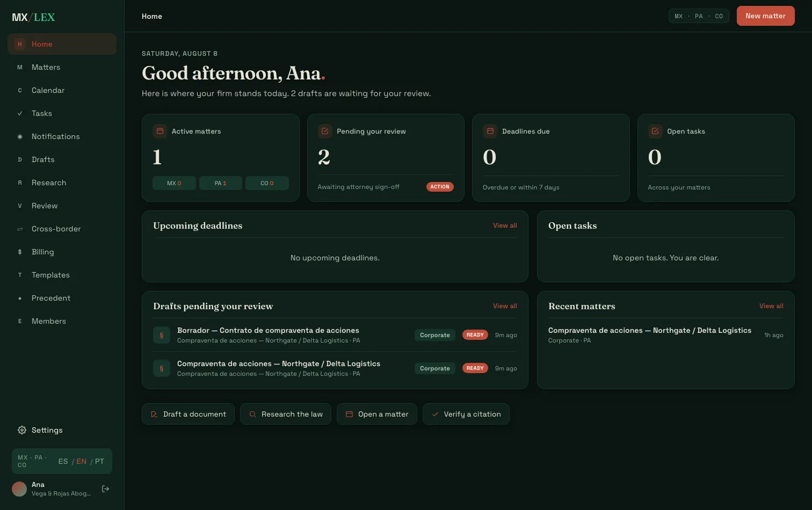Click the Draft a document button
This screenshot has height=510, width=812.
188,414
